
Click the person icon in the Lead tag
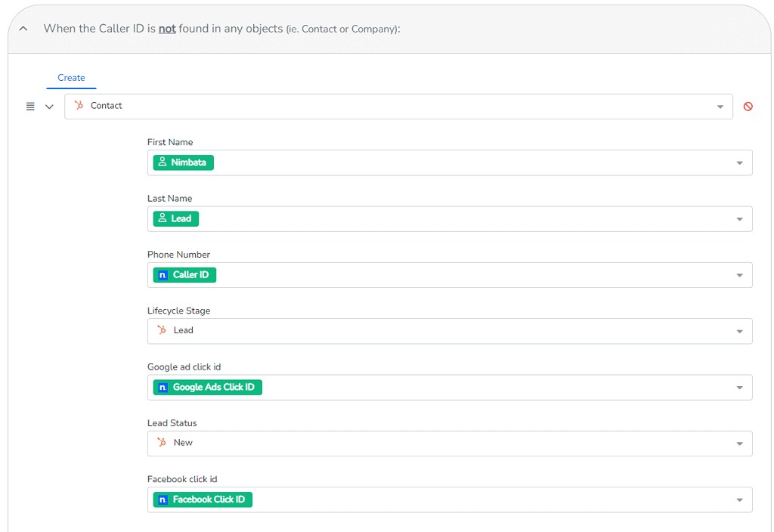point(161,218)
